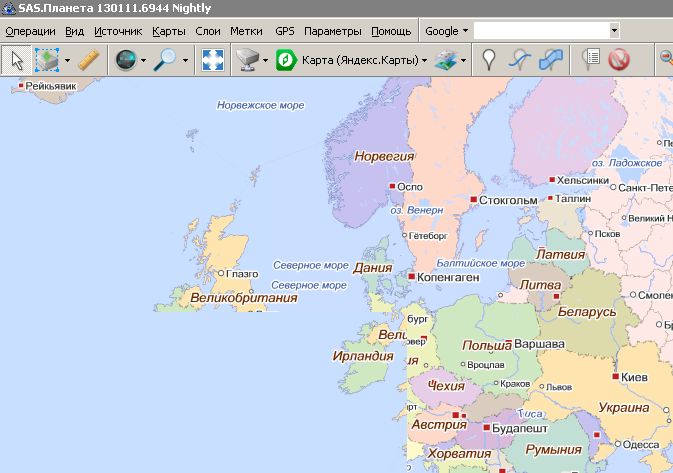Click the magnifier search icon
Image resolution: width=673 pixels, height=473 pixels.
tap(166, 60)
